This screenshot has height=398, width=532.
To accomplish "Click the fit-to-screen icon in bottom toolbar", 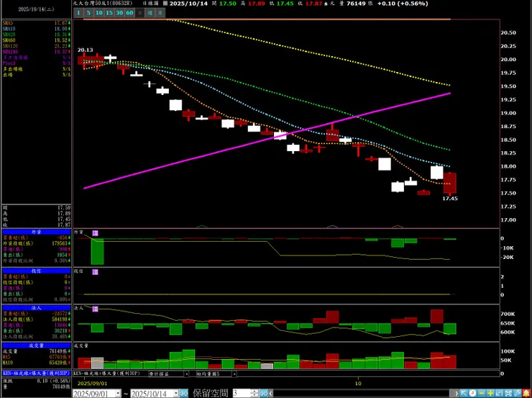I will (508, 393).
